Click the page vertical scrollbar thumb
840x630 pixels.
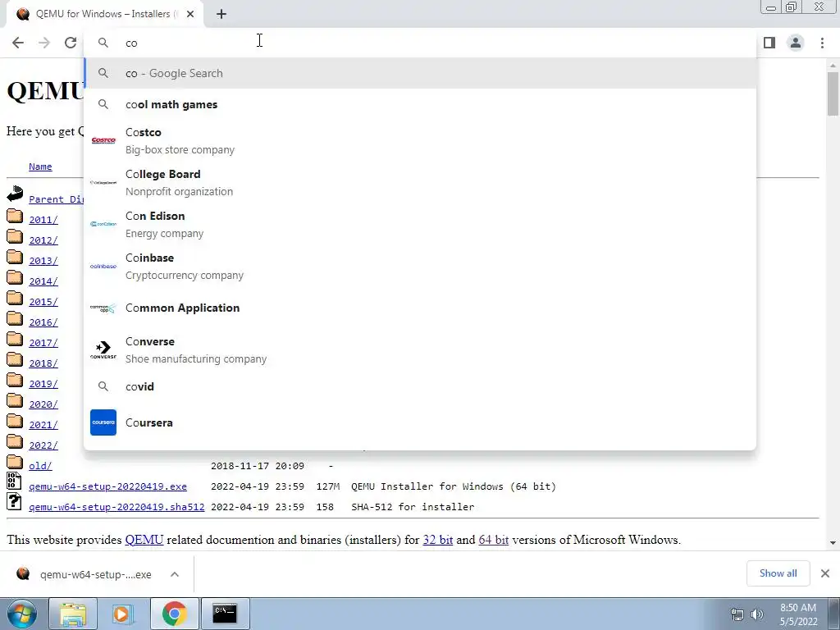click(x=833, y=94)
